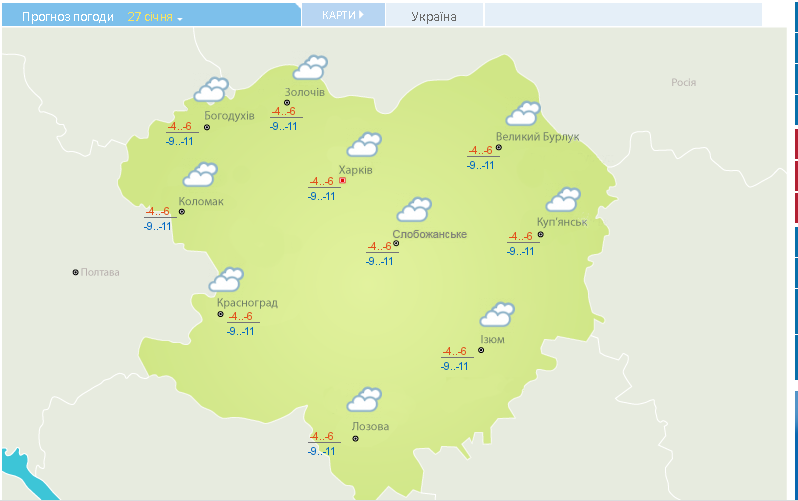Open the 27 січня date dropdown

[155, 17]
